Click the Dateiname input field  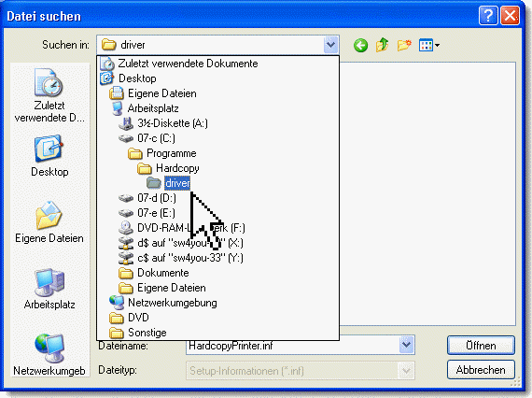pyautogui.click(x=293, y=346)
